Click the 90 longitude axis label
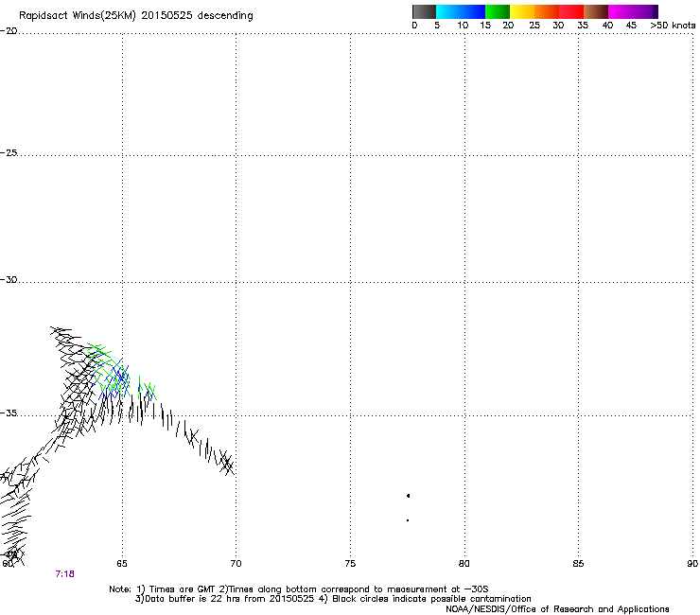This screenshot has height=615, width=700. tap(692, 564)
